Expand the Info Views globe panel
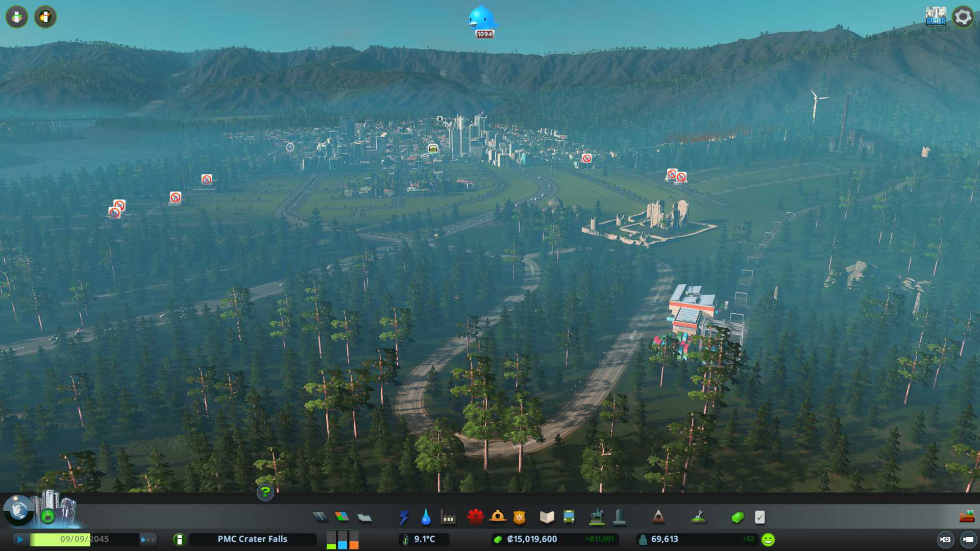Viewport: 980px width, 551px height. point(18,510)
